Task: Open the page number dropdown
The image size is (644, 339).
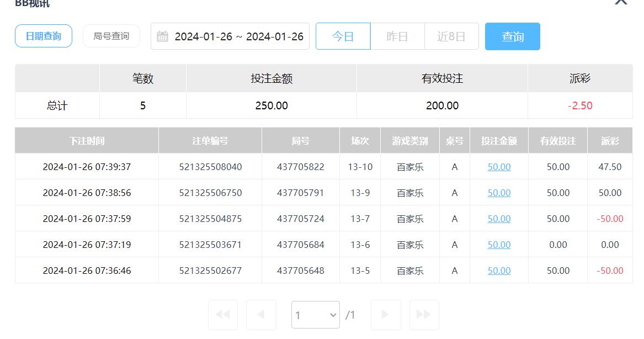Action: click(315, 315)
